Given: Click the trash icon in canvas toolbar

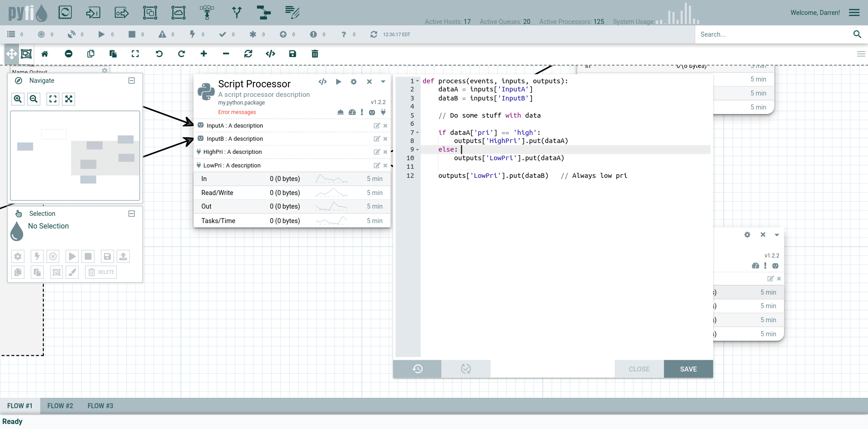Looking at the screenshot, I should coord(315,54).
